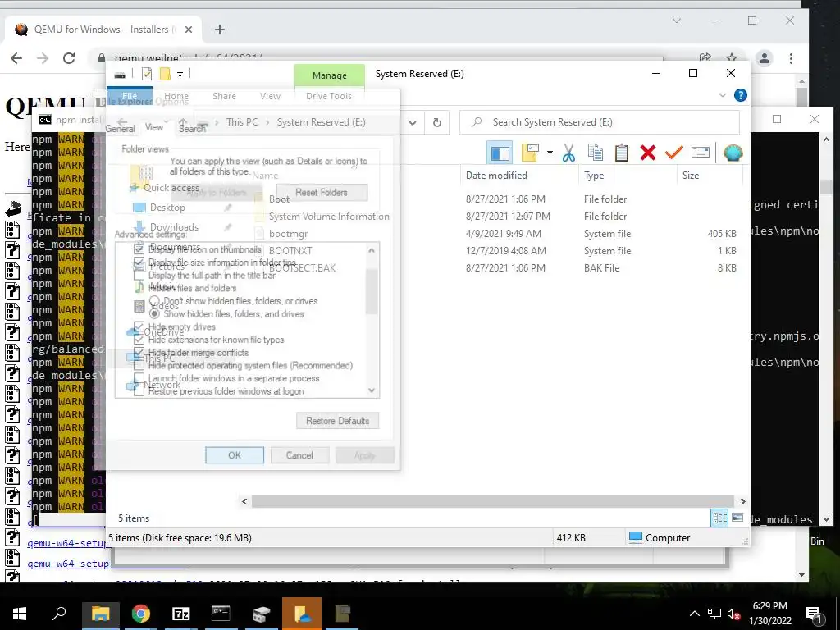Enable Display the full path in title bar
This screenshot has height=630, width=840.
[139, 275]
